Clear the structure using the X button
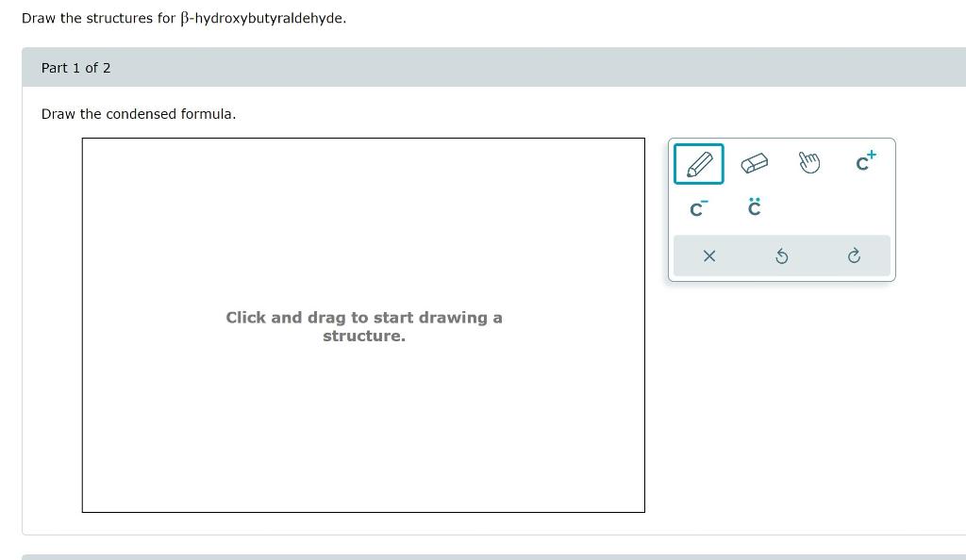Viewport: 966px width, 560px height. (709, 255)
